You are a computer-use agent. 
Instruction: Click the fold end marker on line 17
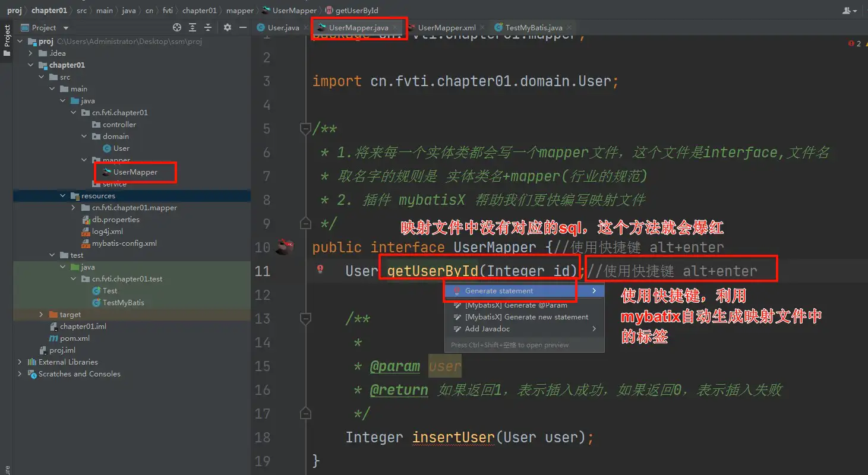point(305,413)
